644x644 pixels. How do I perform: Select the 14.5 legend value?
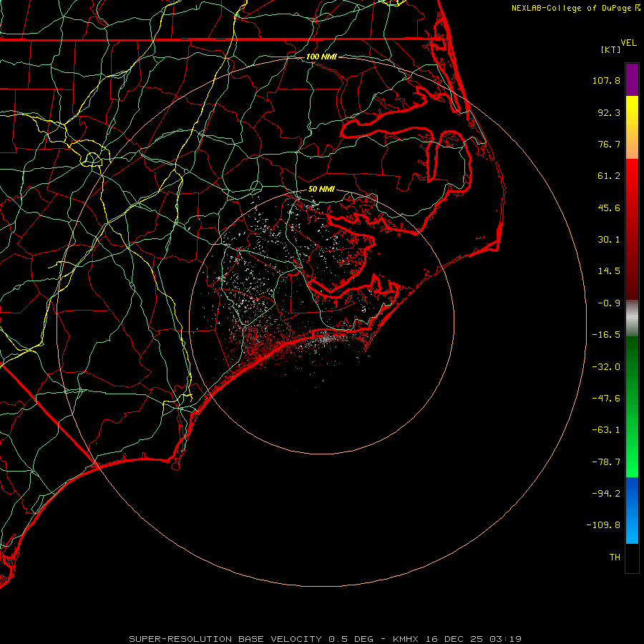coord(609,271)
